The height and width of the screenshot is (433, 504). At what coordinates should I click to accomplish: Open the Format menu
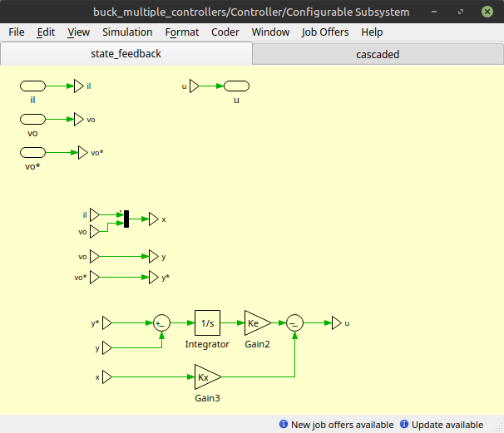click(x=182, y=32)
